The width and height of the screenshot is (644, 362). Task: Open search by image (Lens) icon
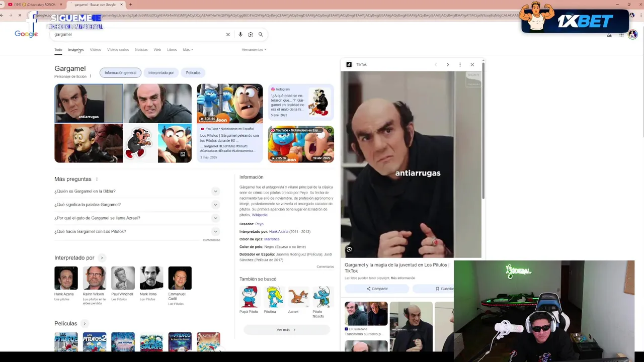(x=251, y=35)
